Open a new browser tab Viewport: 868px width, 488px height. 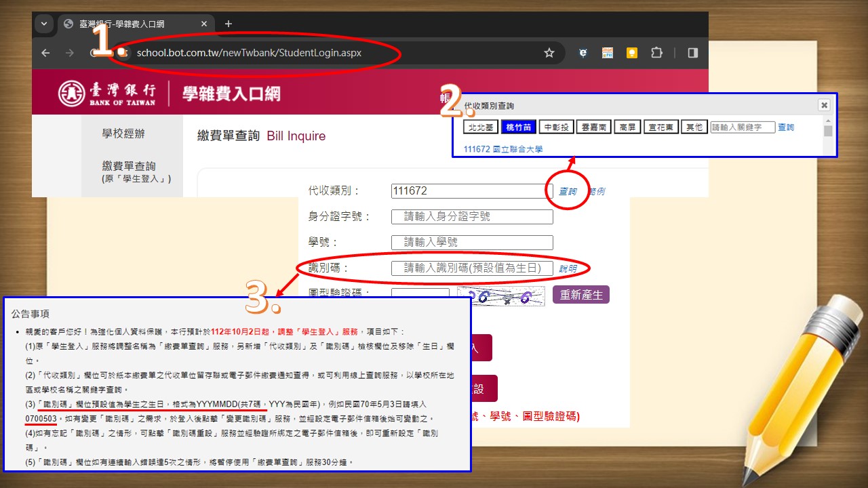[x=228, y=24]
